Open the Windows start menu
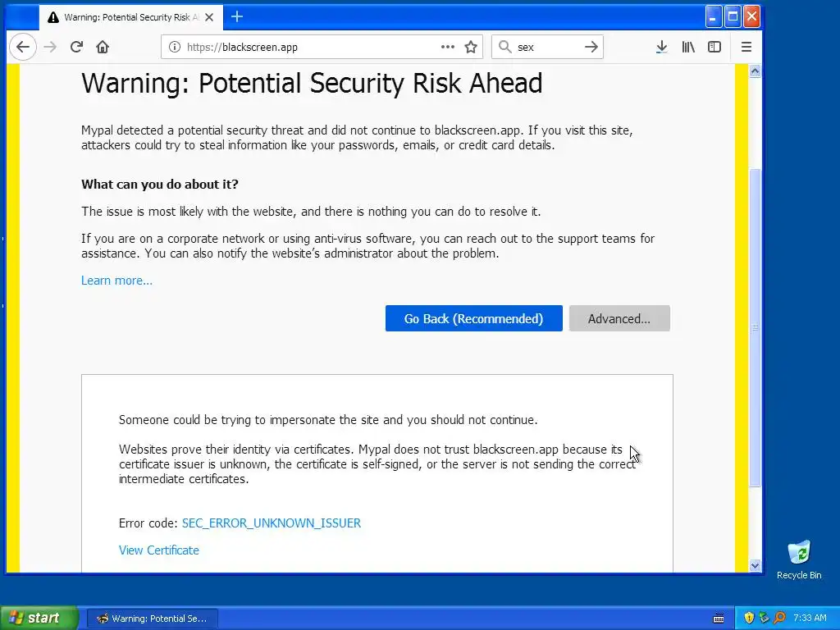 (x=39, y=618)
